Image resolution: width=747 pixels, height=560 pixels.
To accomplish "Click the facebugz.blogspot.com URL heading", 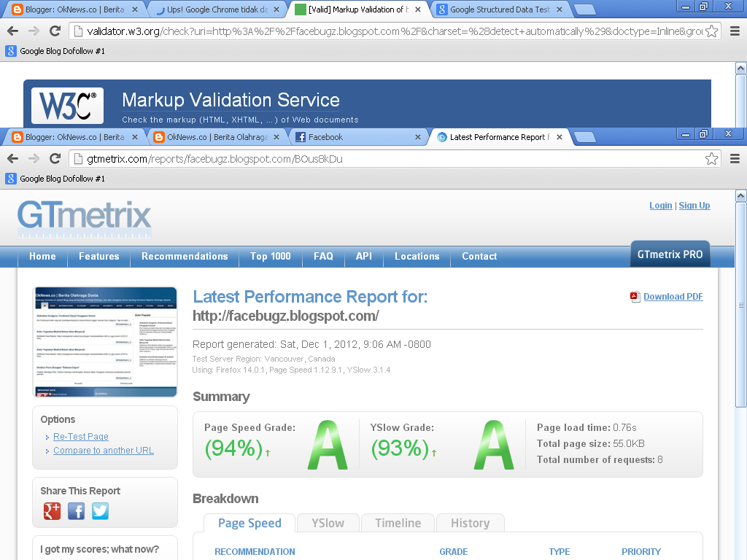I will pos(286,316).
